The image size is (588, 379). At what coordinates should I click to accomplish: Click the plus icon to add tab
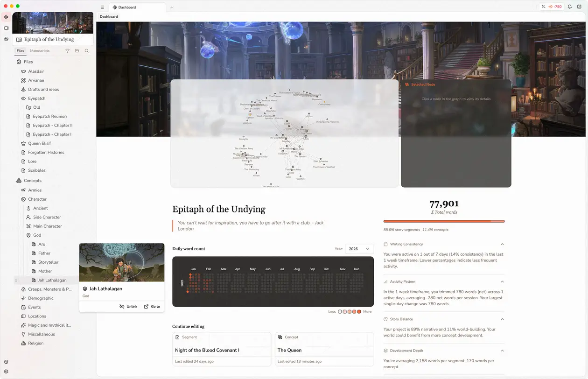pos(172,7)
